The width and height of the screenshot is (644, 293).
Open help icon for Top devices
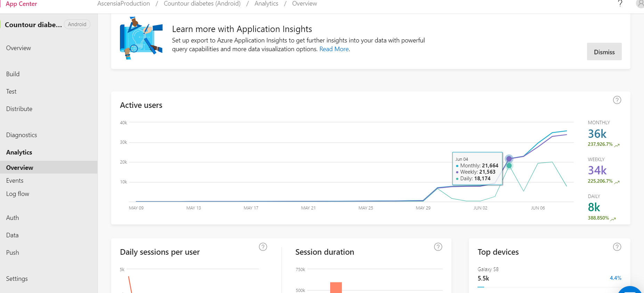tap(617, 247)
